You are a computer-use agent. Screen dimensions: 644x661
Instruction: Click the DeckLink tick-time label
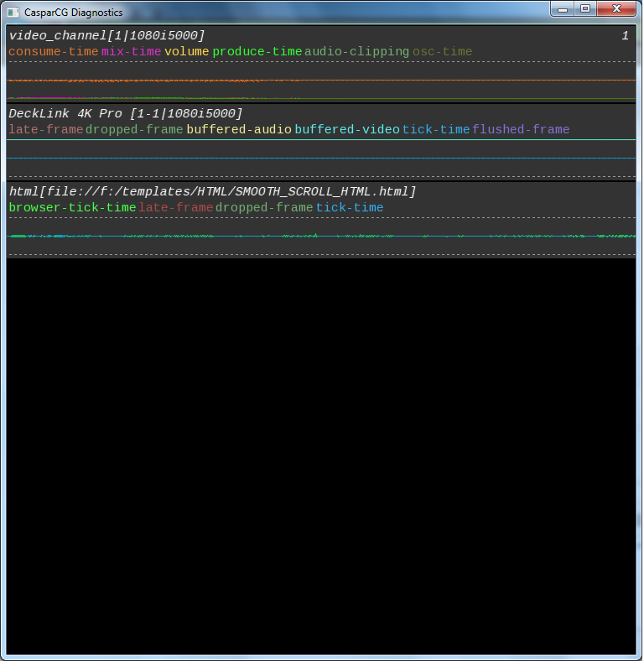[x=436, y=129]
